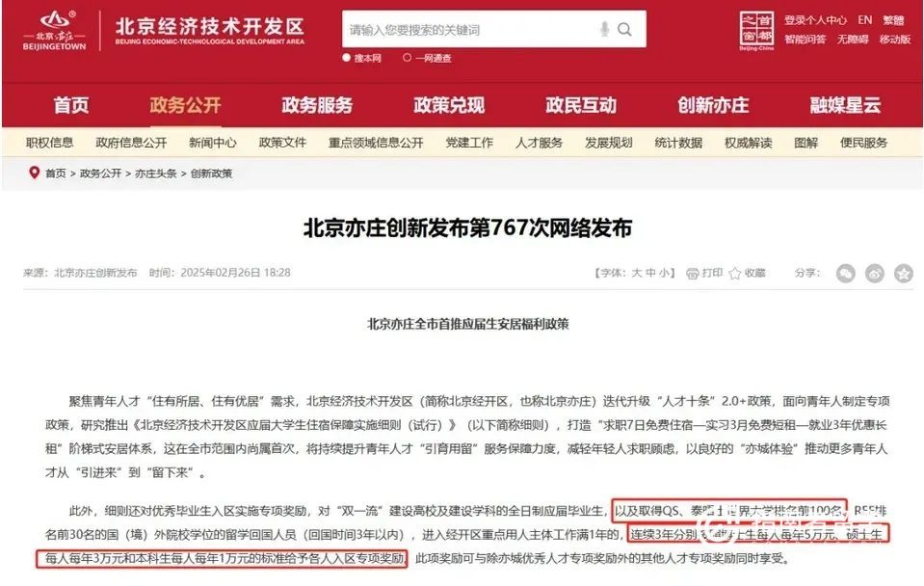The image size is (924, 586).
Task: Click the star 收藏 favorite icon
Action: click(735, 274)
